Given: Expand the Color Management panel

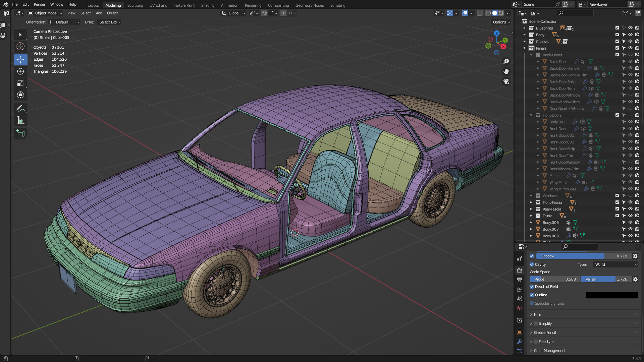Looking at the screenshot, I should pyautogui.click(x=549, y=351).
